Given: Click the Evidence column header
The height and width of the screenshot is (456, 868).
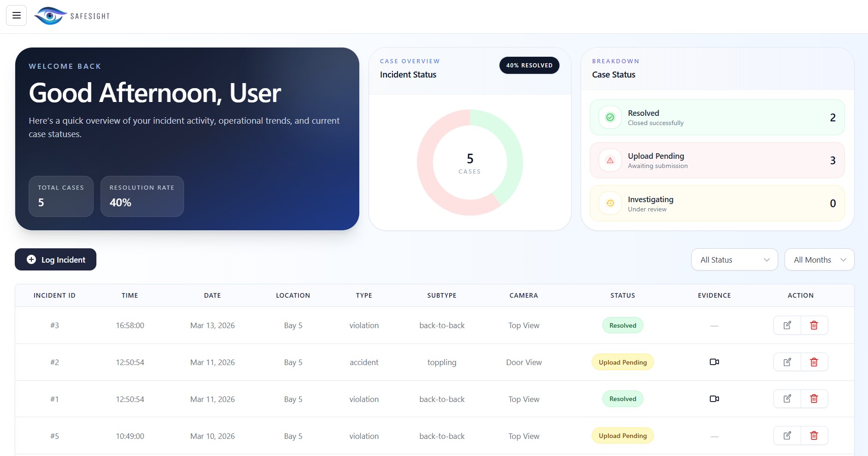Looking at the screenshot, I should (x=714, y=295).
